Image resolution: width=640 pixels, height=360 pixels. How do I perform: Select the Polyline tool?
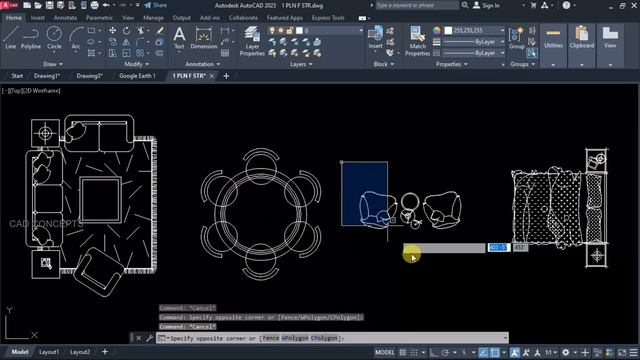click(x=31, y=38)
